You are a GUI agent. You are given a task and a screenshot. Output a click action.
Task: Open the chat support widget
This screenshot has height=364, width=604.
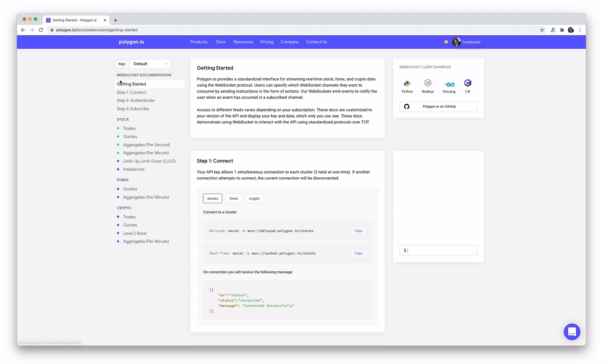(x=572, y=332)
